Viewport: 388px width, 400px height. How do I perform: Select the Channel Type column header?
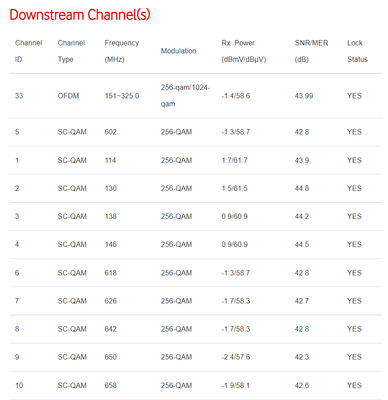pyautogui.click(x=71, y=51)
